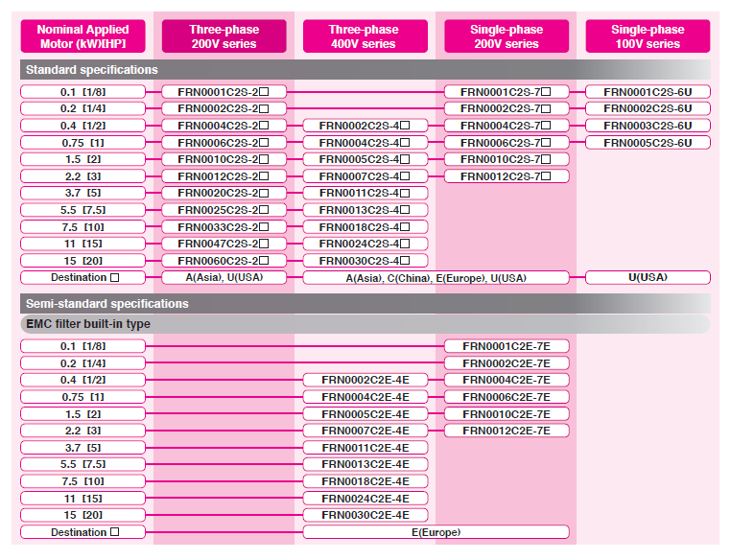Click the E(Europe) destination cell
The image size is (731, 560).
[x=436, y=532]
